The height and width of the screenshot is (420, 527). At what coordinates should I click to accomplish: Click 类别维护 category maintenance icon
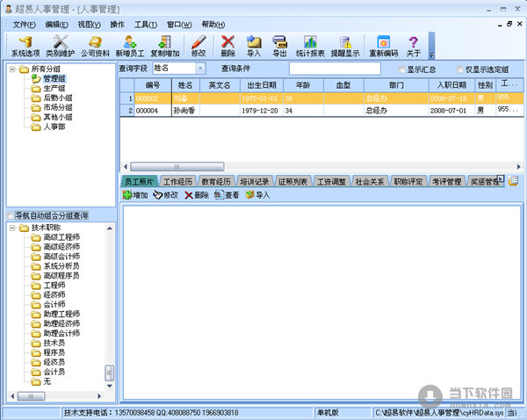tap(61, 44)
